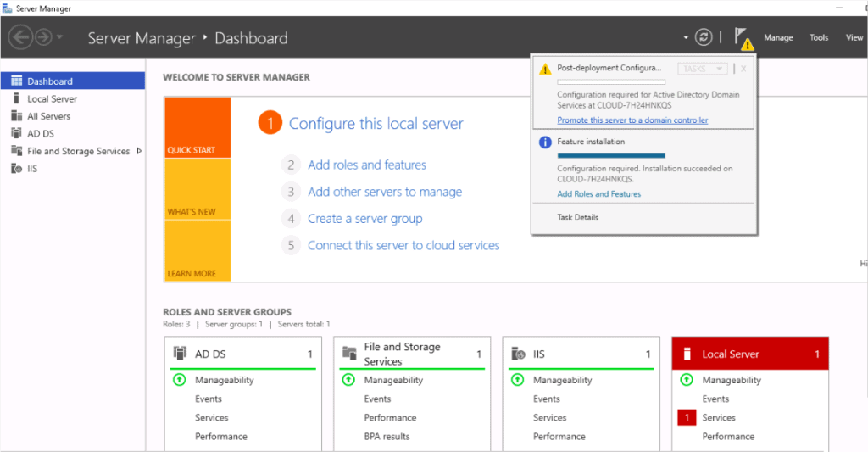This screenshot has width=868, height=452.
Task: Click the back navigation arrow
Action: coord(20,37)
